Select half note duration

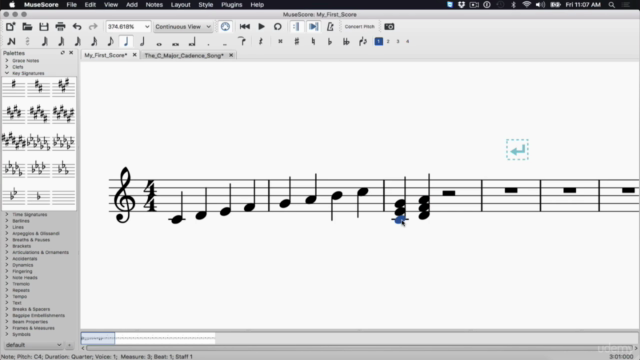tap(142, 41)
